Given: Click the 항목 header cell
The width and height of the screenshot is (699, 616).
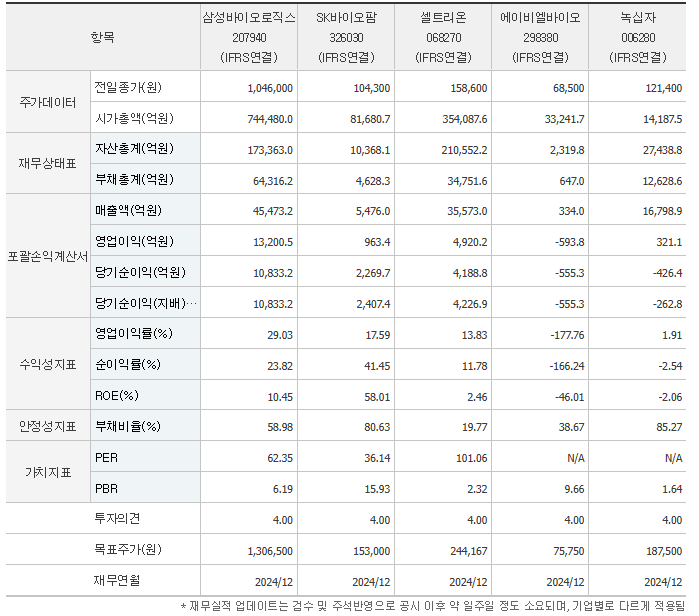Looking at the screenshot, I should (x=103, y=37).
